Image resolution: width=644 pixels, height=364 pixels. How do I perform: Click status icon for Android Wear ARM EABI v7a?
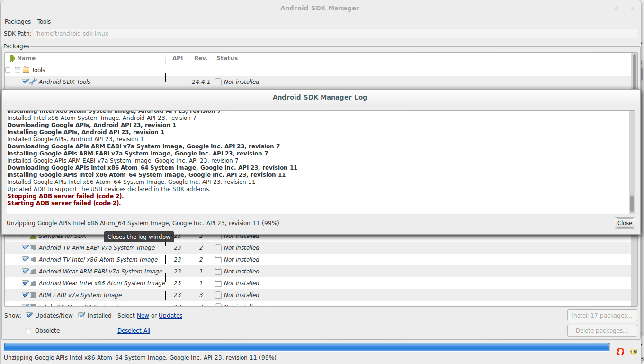coord(218,272)
